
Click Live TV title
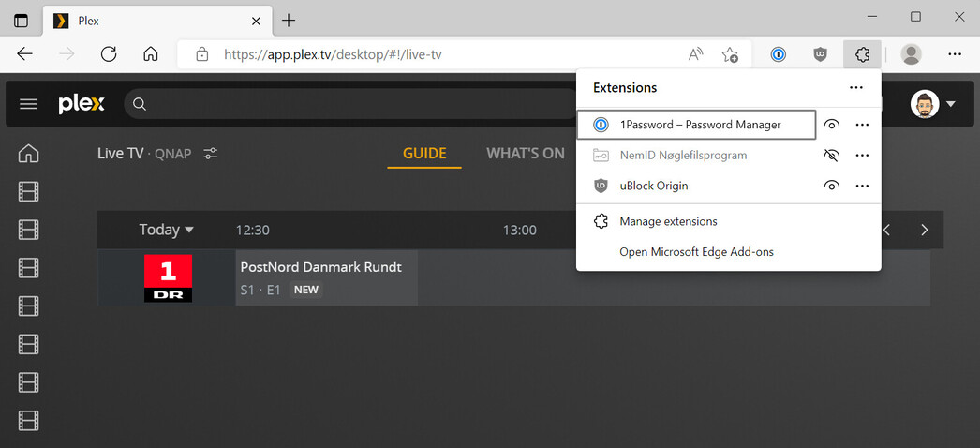(x=121, y=153)
